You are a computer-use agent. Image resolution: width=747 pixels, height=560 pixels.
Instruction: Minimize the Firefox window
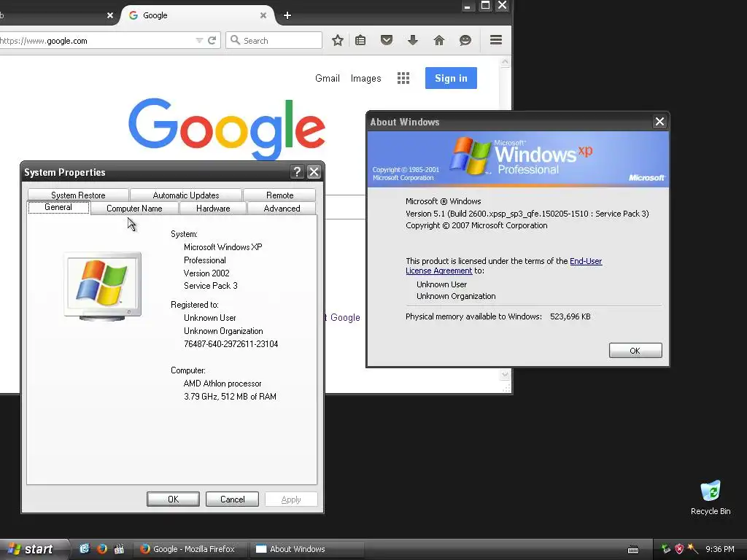tap(468, 6)
